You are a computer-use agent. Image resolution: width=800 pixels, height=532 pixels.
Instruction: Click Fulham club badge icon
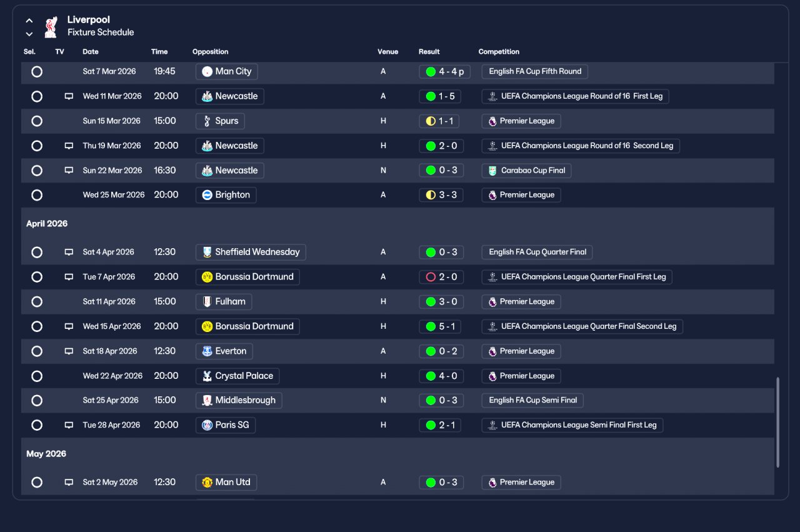coord(207,301)
